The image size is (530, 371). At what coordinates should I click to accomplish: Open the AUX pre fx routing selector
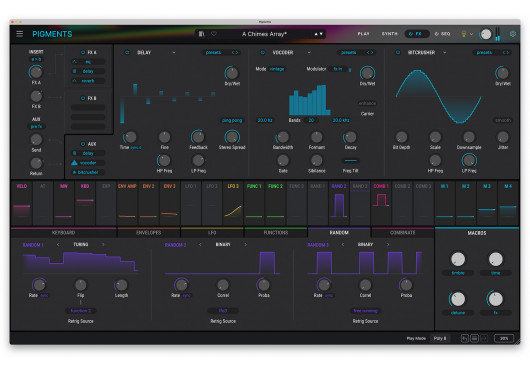click(x=36, y=126)
